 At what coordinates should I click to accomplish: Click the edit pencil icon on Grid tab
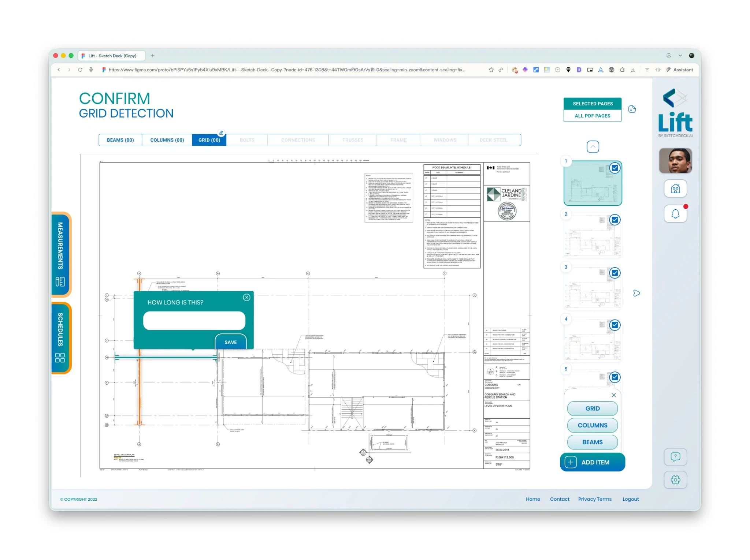221,133
